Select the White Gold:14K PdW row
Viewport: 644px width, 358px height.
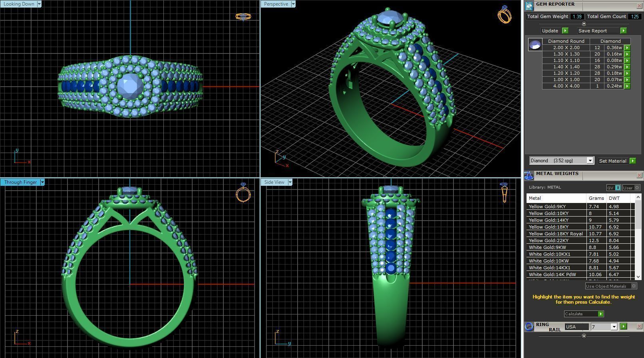pos(580,274)
